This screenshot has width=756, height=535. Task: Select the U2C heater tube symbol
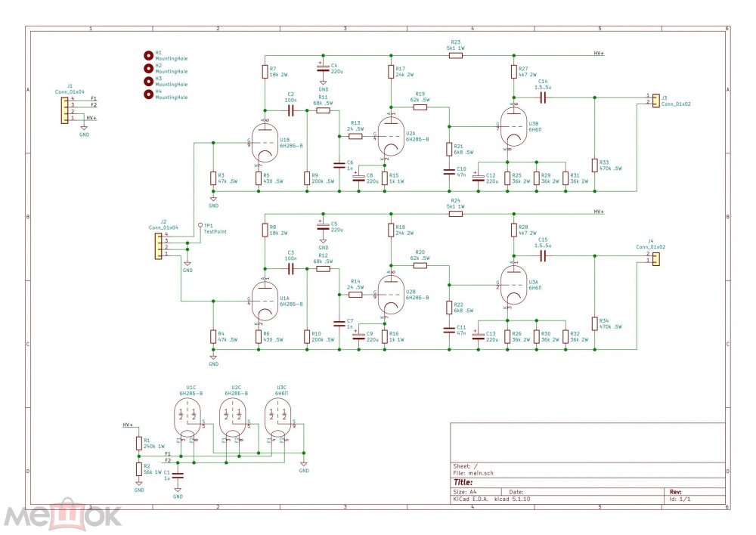point(234,417)
